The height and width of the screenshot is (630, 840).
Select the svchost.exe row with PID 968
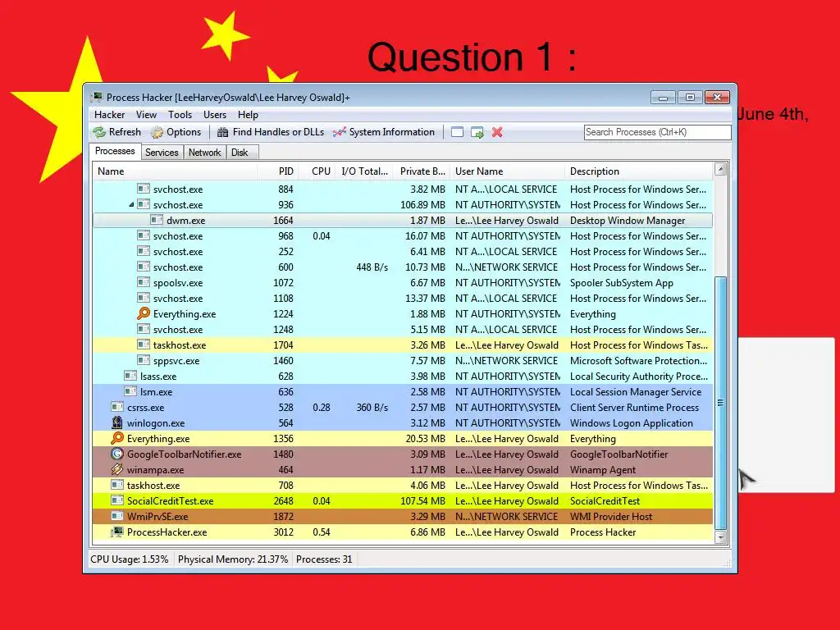(403, 235)
